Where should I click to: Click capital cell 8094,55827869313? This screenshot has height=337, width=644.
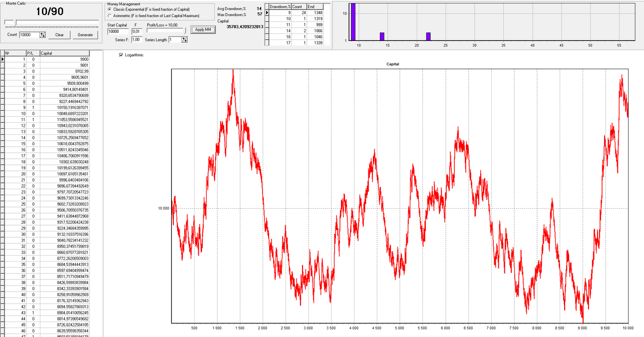click(64, 307)
